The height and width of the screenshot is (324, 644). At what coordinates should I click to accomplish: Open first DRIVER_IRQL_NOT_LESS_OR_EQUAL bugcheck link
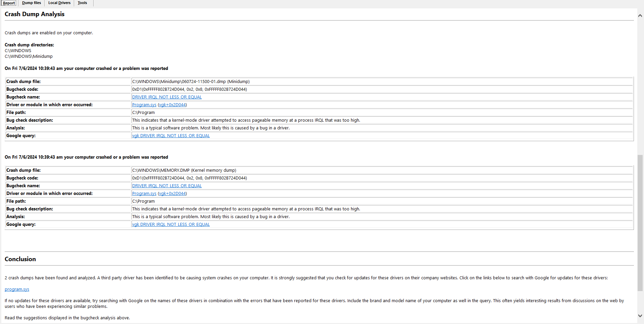(x=167, y=97)
